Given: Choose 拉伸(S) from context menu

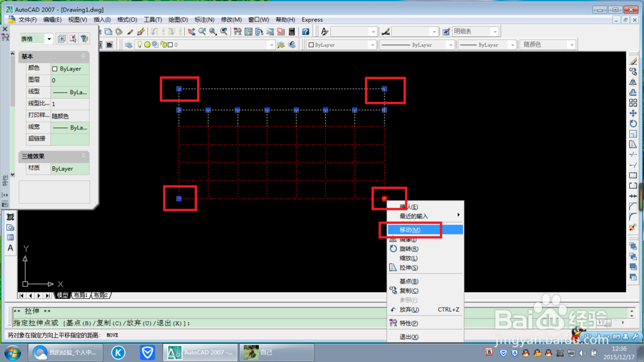Looking at the screenshot, I should coord(426,267).
